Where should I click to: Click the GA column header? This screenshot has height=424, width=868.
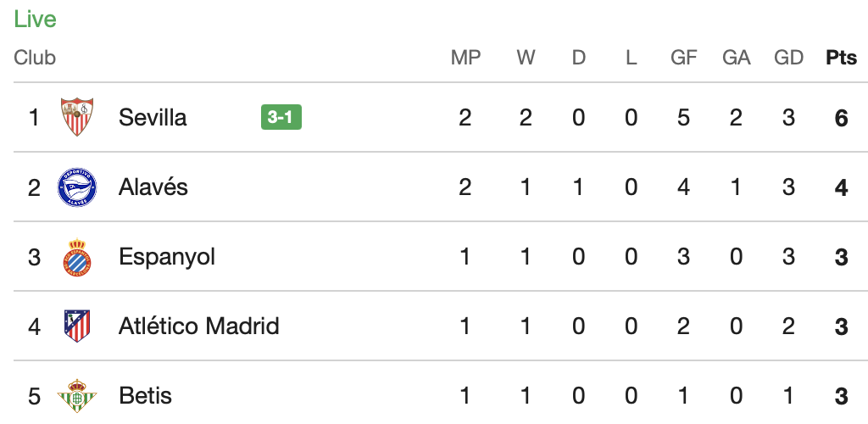pyautogui.click(x=737, y=58)
